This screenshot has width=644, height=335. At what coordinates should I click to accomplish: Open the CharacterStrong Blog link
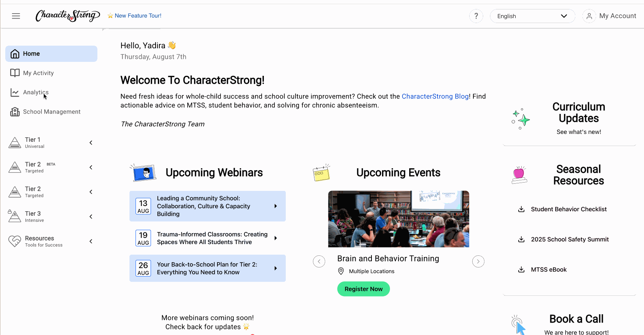pos(435,96)
